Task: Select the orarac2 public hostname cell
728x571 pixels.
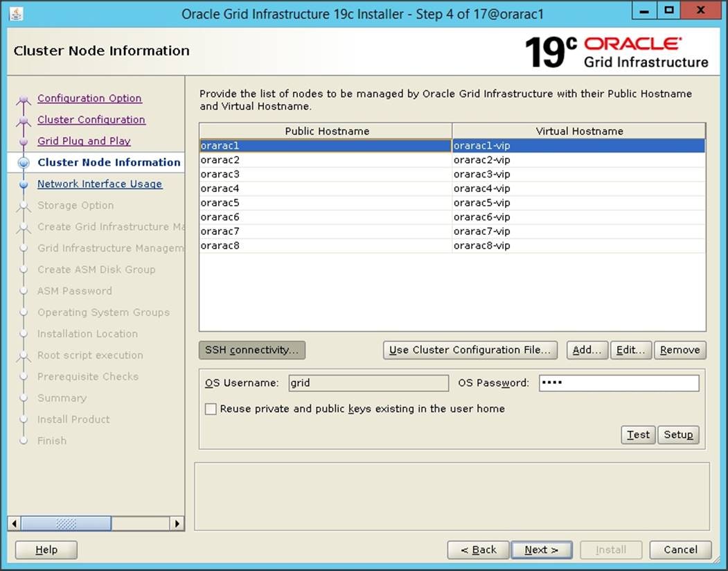Action: click(326, 160)
